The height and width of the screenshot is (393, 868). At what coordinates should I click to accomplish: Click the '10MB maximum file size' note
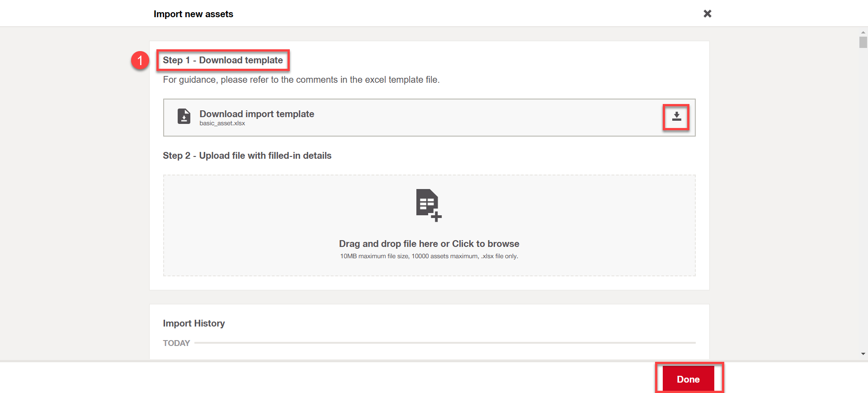click(429, 256)
